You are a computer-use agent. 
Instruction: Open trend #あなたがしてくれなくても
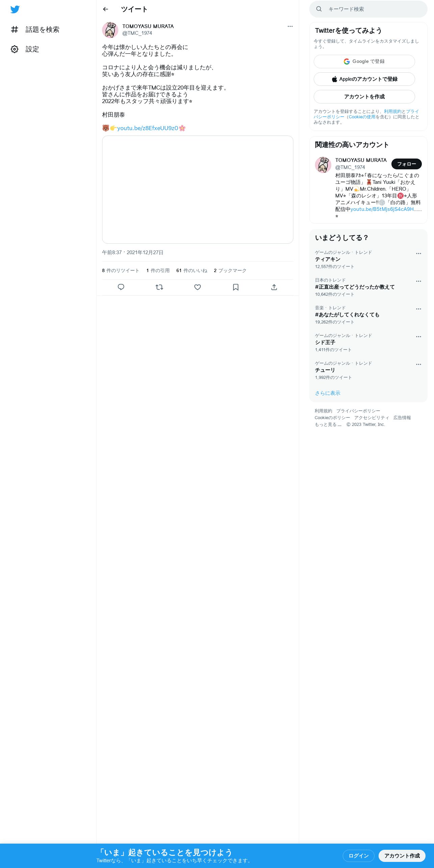pos(347,315)
